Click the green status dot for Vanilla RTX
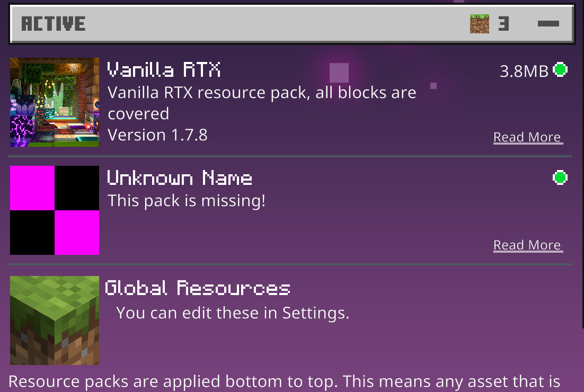Viewport: 584px width, 392px height. (x=560, y=69)
